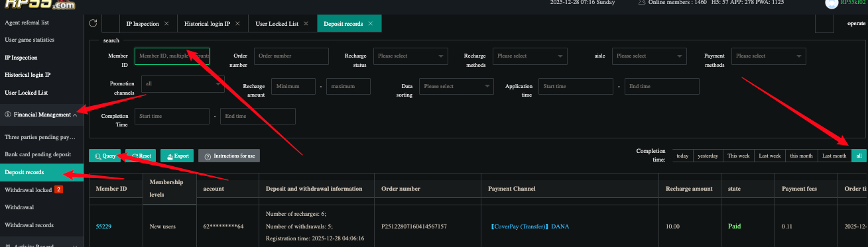Click the Reset button
The width and height of the screenshot is (868, 247).
pos(141,156)
